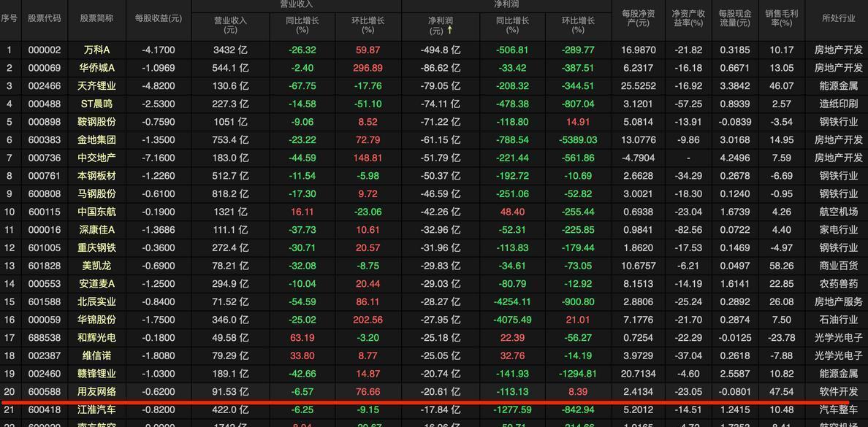Select stock code 600588
This screenshot has height=427, width=868.
tap(45, 392)
